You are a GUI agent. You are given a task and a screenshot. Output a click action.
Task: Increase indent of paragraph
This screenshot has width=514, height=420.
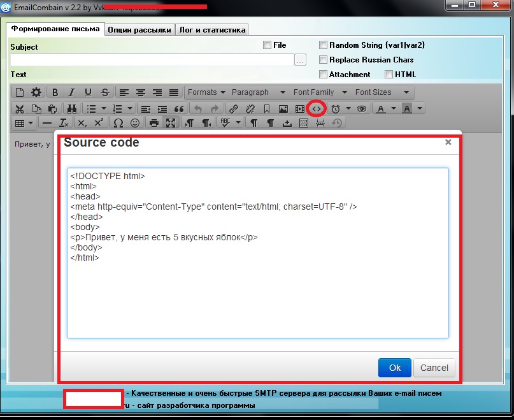click(162, 109)
